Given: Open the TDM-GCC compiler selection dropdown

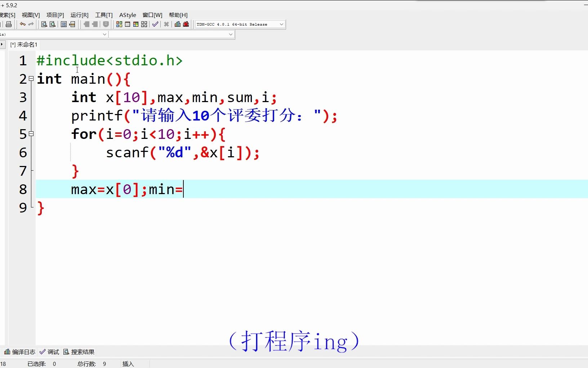Looking at the screenshot, I should click(281, 24).
